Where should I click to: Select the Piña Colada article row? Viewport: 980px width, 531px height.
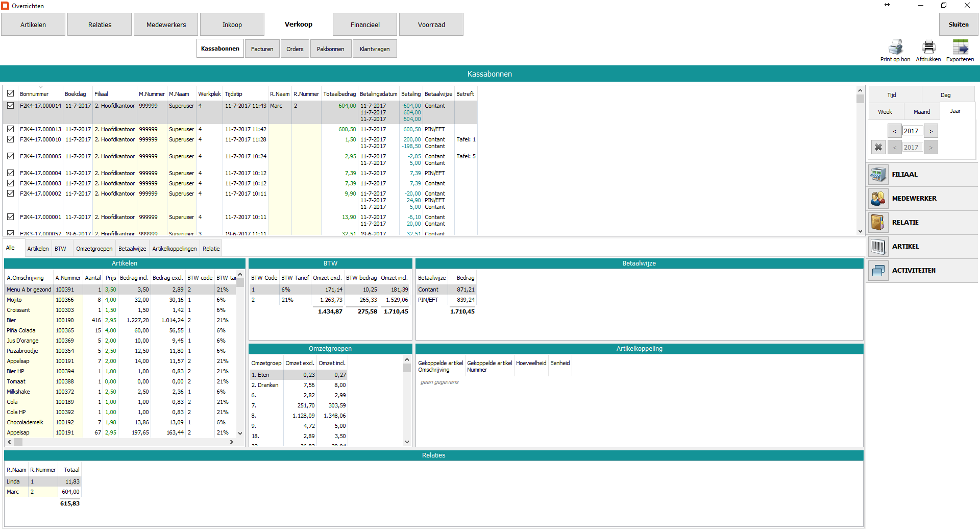click(120, 330)
